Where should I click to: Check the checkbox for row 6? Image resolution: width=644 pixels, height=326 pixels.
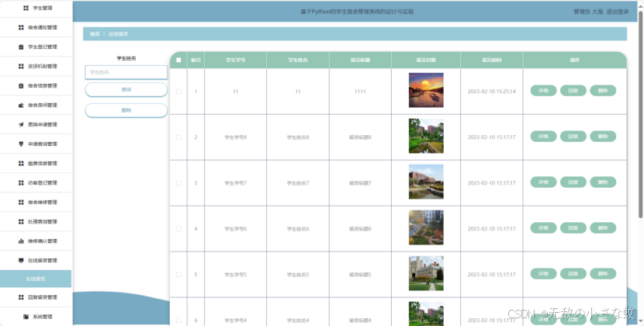[x=178, y=320]
